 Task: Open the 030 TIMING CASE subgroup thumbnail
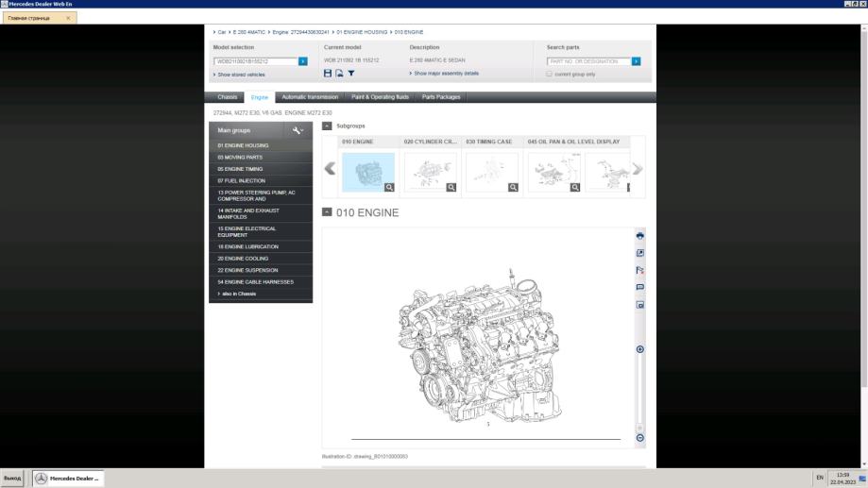pyautogui.click(x=492, y=172)
